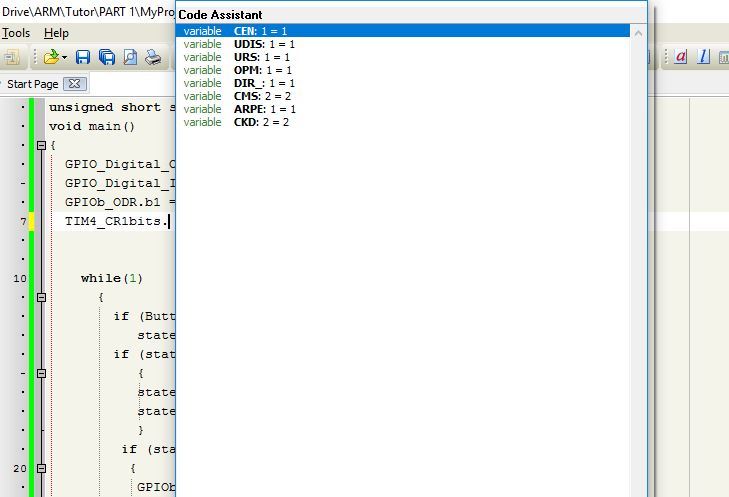Place cursor after 'TIM4_CR1bits.' in the editor

coord(169,221)
